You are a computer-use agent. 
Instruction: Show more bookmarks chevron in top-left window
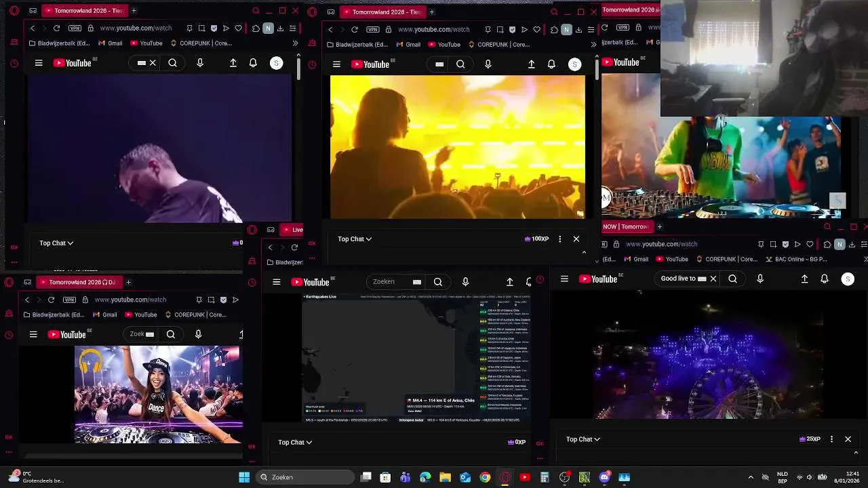295,43
